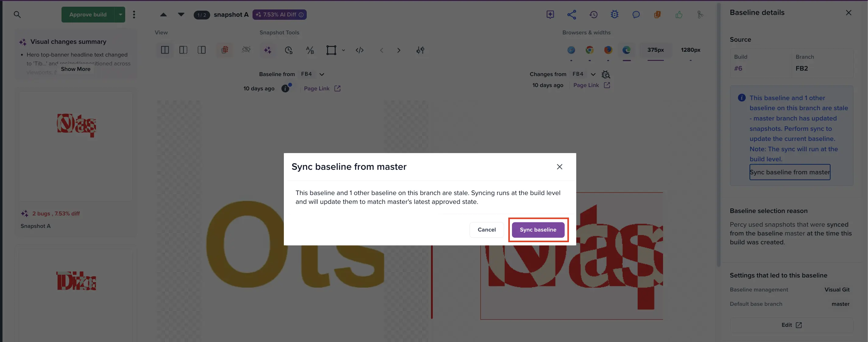Click the Visual Git baseline management value
This screenshot has width=868, height=342.
(x=837, y=289)
